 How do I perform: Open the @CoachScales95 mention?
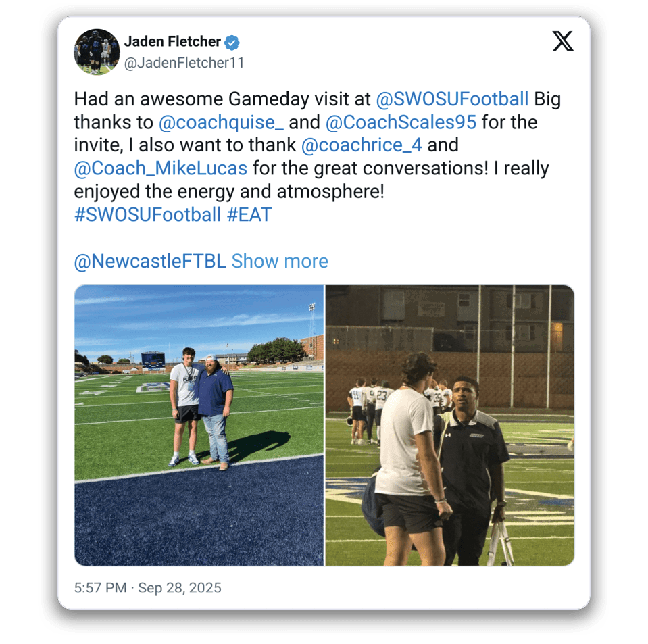(x=401, y=122)
